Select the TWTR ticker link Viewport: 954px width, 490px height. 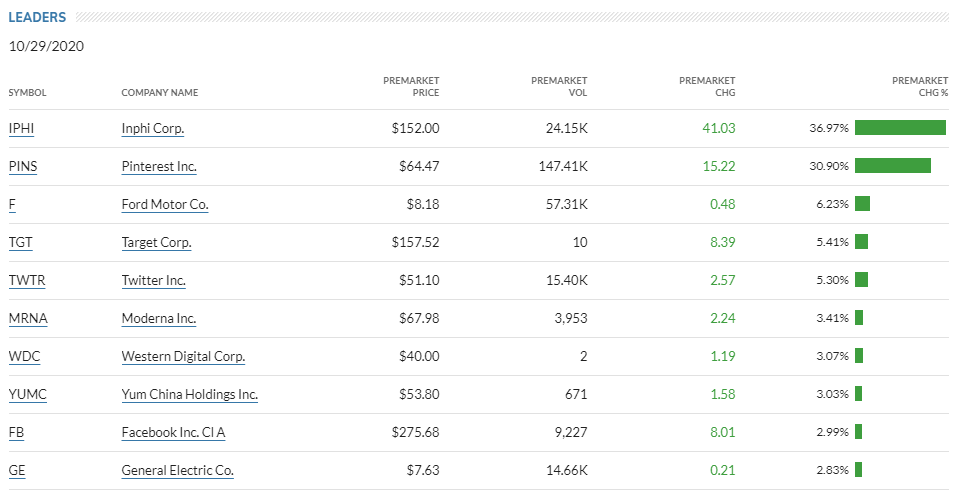pyautogui.click(x=27, y=280)
